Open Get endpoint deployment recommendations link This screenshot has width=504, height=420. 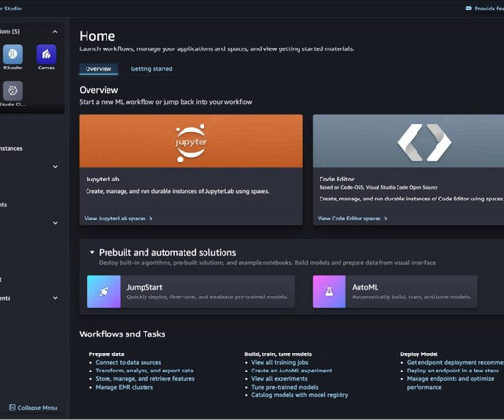click(456, 362)
